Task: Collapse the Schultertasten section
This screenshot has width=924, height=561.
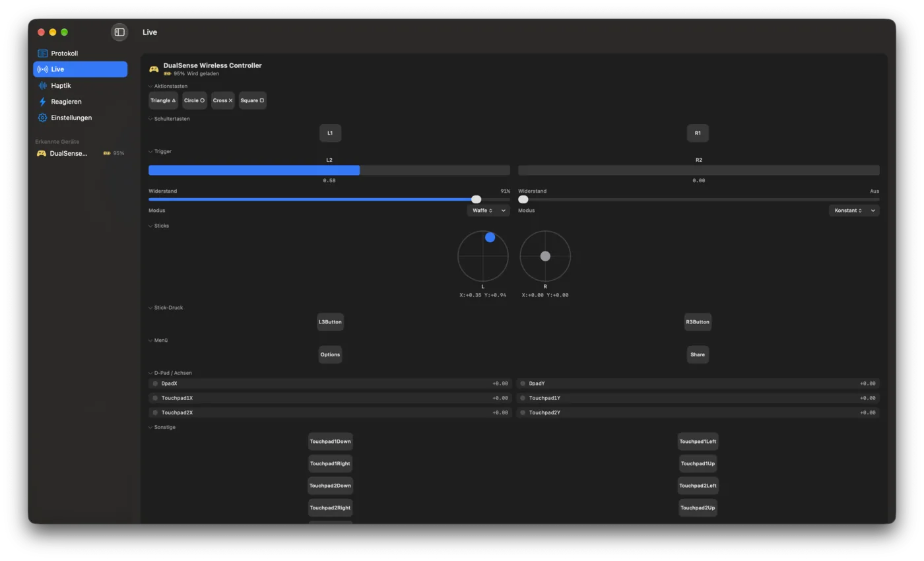Action: (x=150, y=119)
